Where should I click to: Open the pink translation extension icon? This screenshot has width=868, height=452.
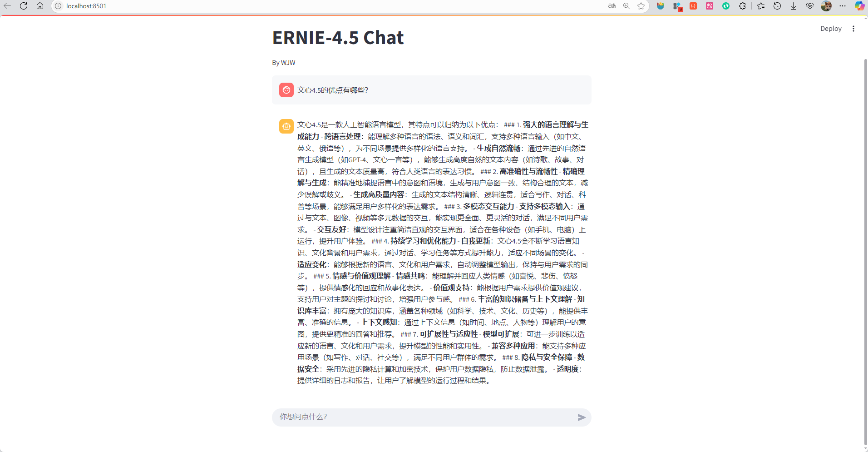click(710, 6)
